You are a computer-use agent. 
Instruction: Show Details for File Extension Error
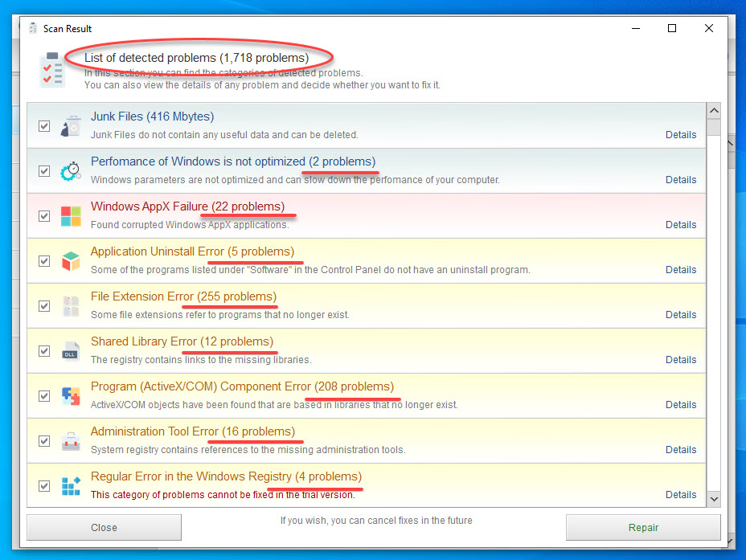pos(681,315)
